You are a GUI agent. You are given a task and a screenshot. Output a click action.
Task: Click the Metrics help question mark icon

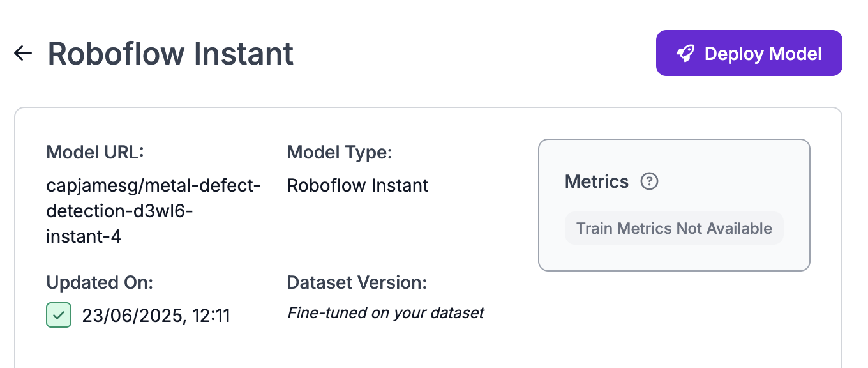tap(649, 181)
